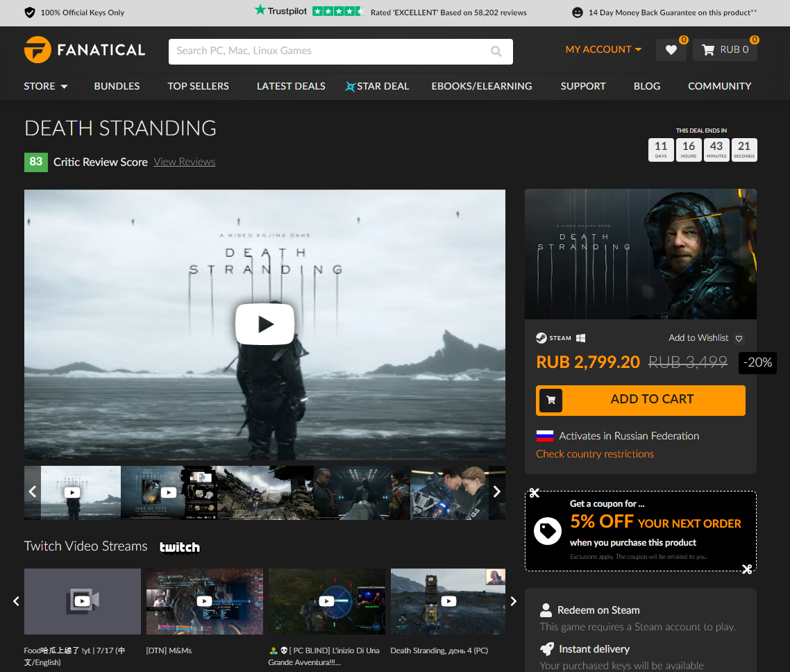Click the search magnifier icon
Image resolution: width=790 pixels, height=672 pixels.
(x=496, y=51)
